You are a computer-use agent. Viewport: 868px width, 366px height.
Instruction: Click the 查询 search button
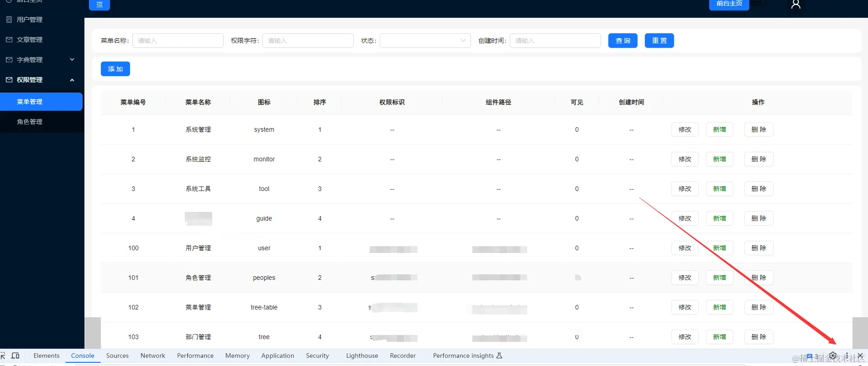[622, 41]
